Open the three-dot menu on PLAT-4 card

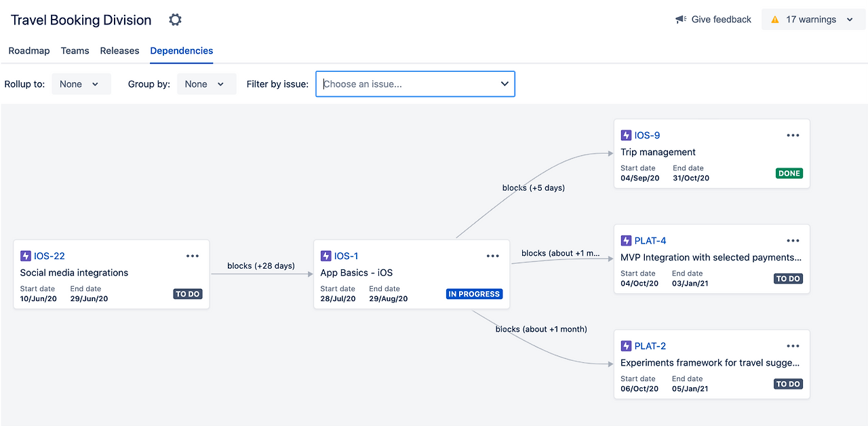coord(793,241)
